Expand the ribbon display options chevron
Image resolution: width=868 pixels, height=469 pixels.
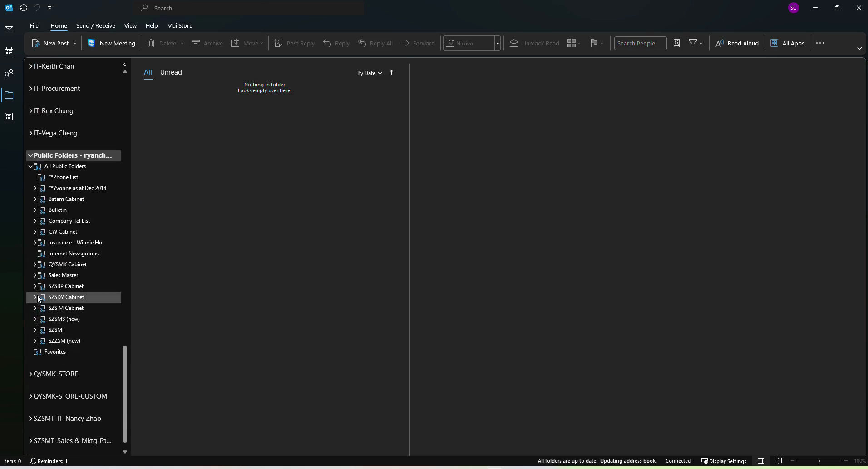pos(859,48)
